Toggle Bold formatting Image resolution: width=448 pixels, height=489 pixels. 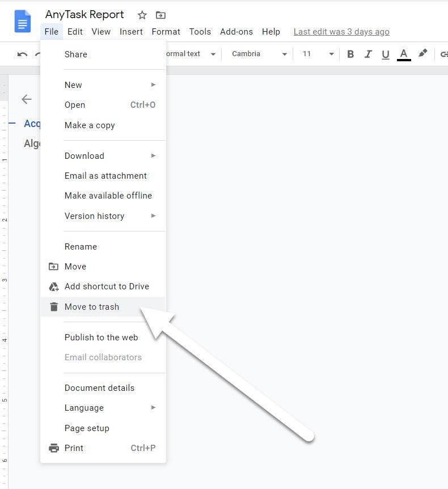(x=350, y=54)
